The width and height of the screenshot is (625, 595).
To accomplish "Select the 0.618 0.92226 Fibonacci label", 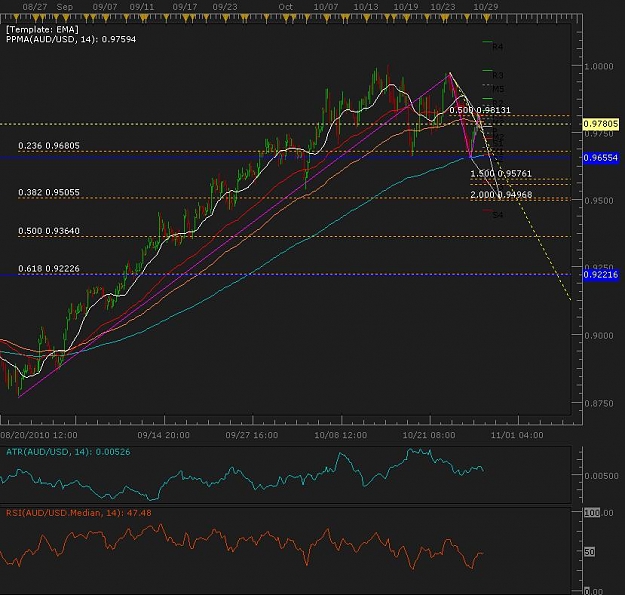I will point(49,269).
